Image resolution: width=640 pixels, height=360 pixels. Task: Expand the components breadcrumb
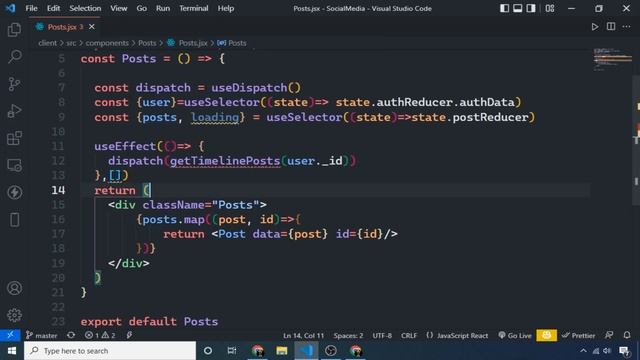[107, 43]
